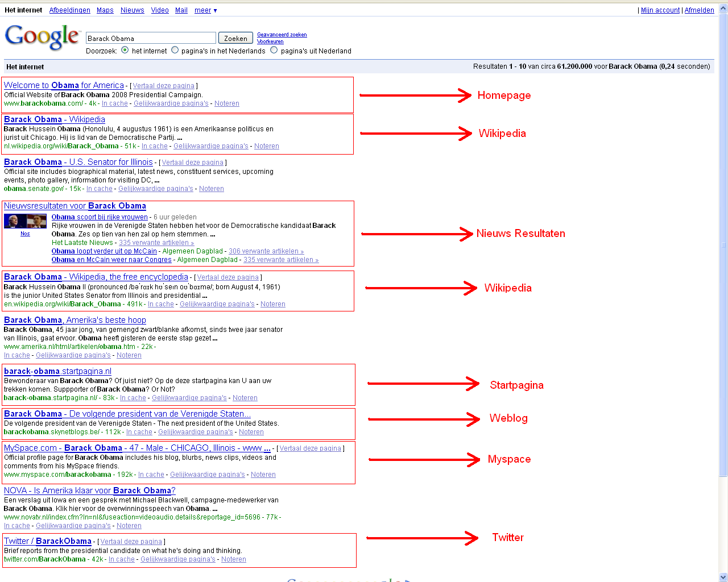The height and width of the screenshot is (582, 728).
Task: Open 'Wikipedia, the free encyclopedia' result
Action: [x=96, y=277]
